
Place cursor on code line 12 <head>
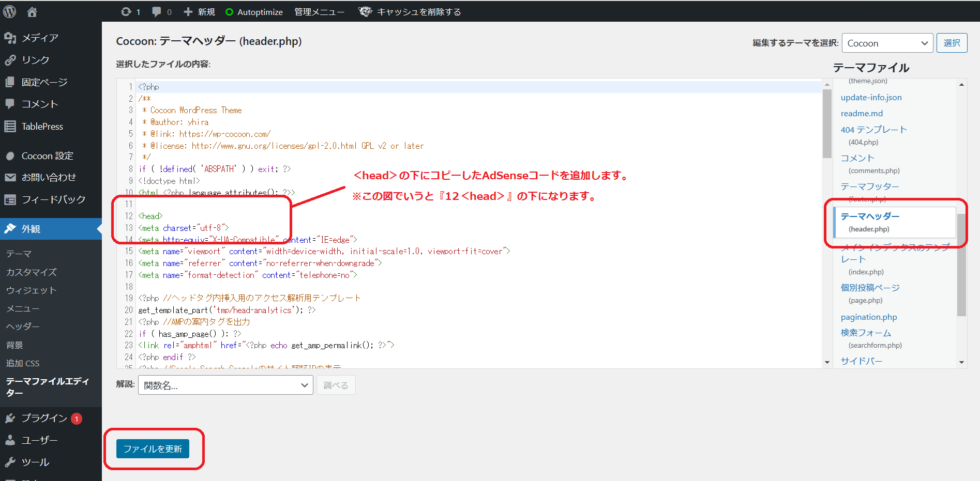pos(150,216)
